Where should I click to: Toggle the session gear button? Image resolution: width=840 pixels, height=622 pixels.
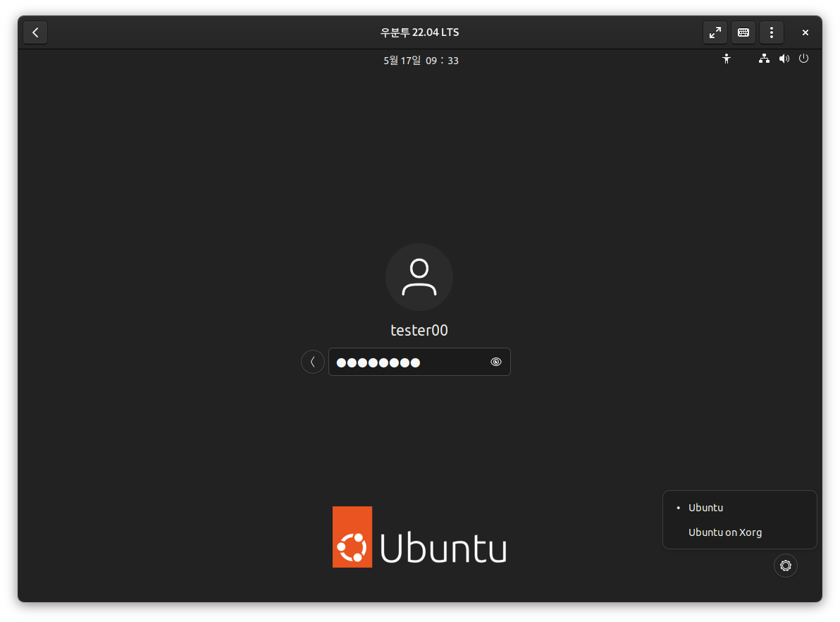pos(786,566)
